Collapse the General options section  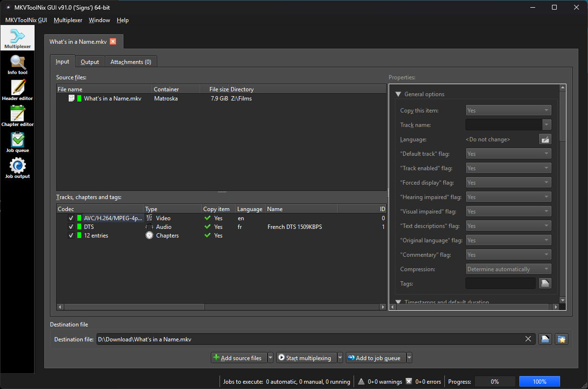click(x=398, y=94)
